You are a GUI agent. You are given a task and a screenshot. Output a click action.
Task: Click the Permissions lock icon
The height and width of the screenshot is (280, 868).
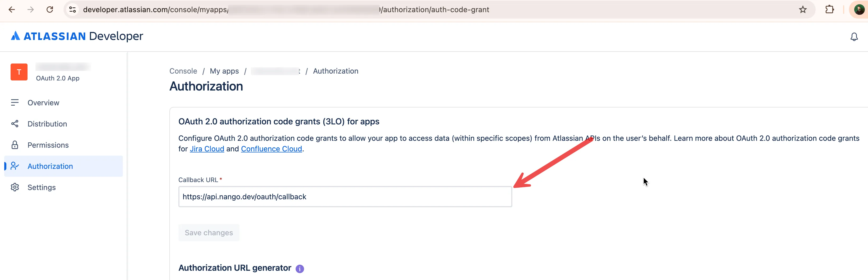(x=15, y=145)
